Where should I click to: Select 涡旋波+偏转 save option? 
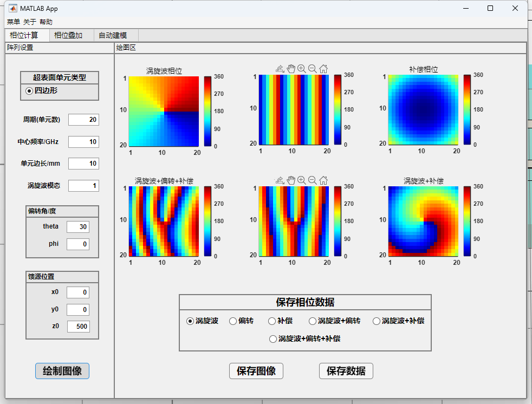tap(313, 321)
